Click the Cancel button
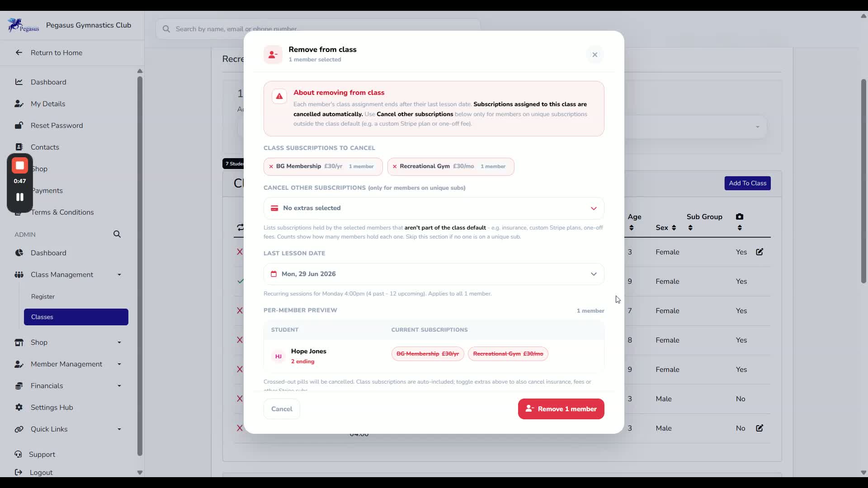Image resolution: width=868 pixels, height=488 pixels. point(282,409)
